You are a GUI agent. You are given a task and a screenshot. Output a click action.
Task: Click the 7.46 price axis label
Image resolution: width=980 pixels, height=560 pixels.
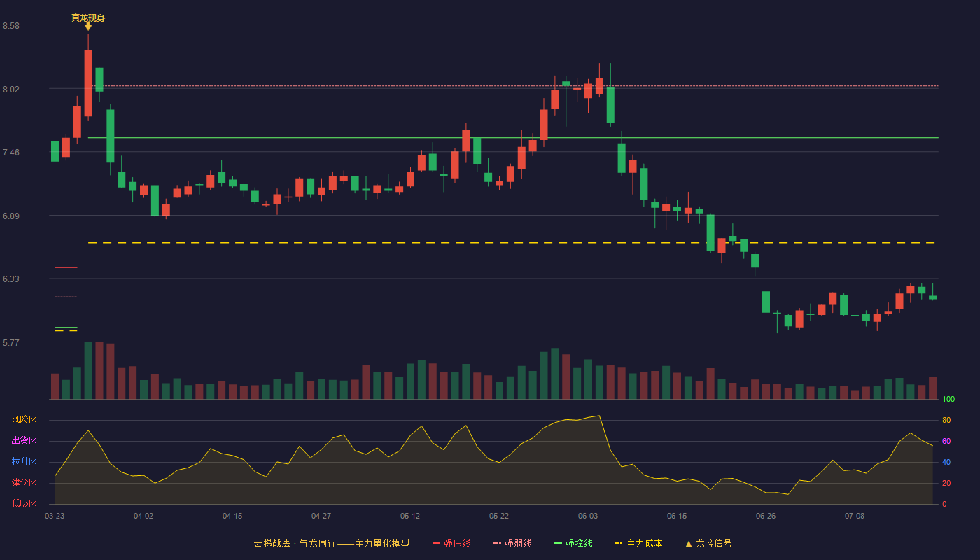pos(11,153)
